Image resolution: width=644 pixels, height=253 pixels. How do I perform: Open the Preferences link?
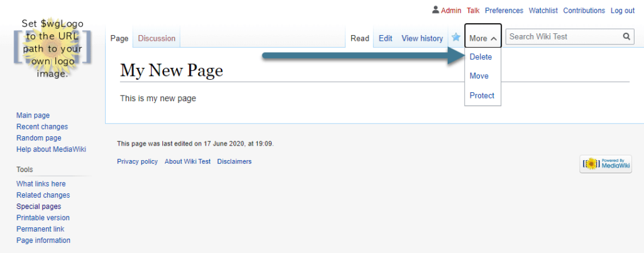pos(504,11)
